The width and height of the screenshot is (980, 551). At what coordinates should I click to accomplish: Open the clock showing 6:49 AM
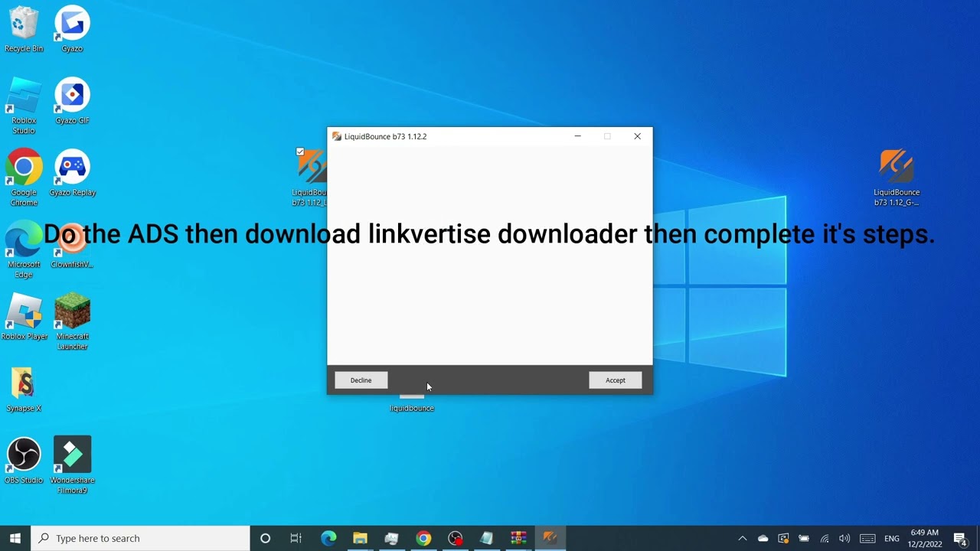(x=924, y=538)
